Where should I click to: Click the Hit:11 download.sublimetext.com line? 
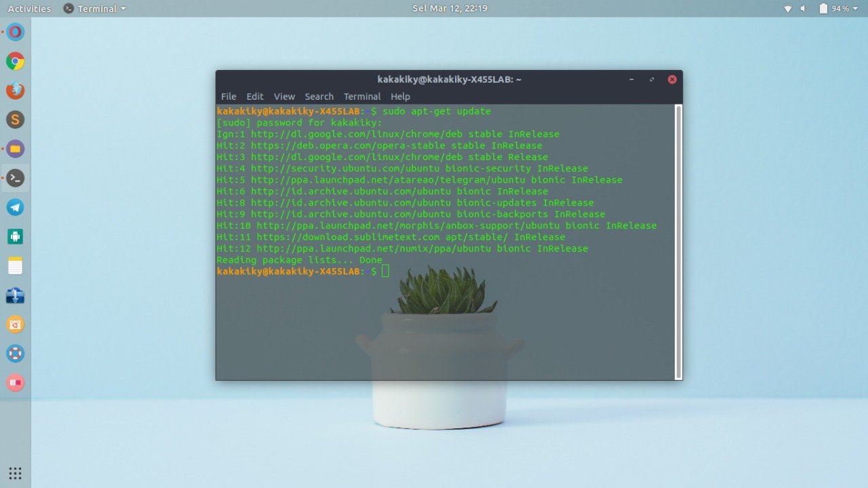[x=391, y=238]
